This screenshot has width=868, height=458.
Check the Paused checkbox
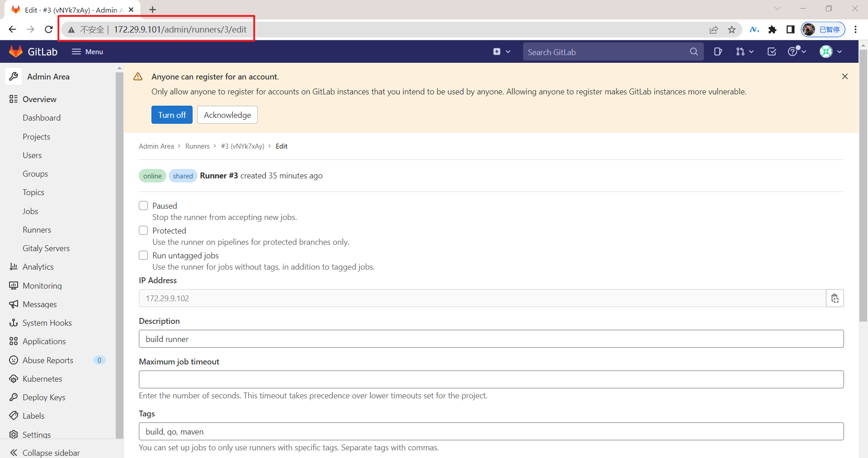point(143,206)
